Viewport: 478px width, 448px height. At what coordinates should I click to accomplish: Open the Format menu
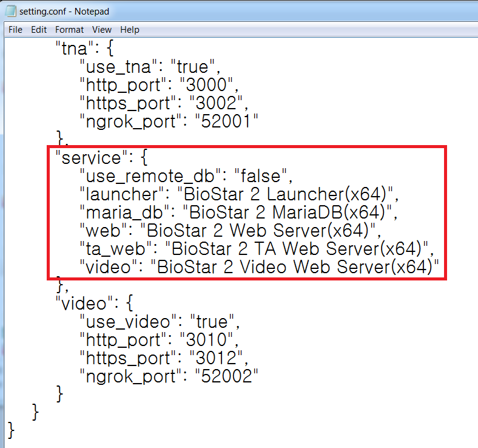coord(69,30)
